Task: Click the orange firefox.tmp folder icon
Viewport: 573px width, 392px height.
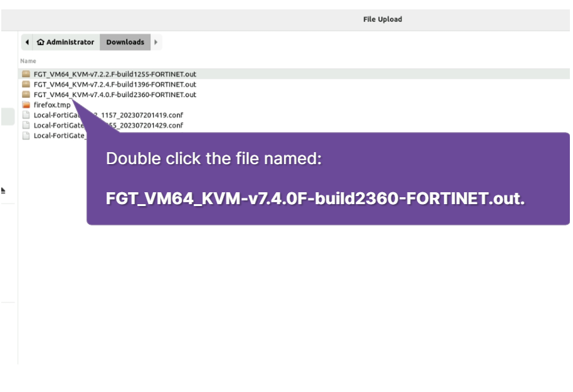Action: pos(26,105)
